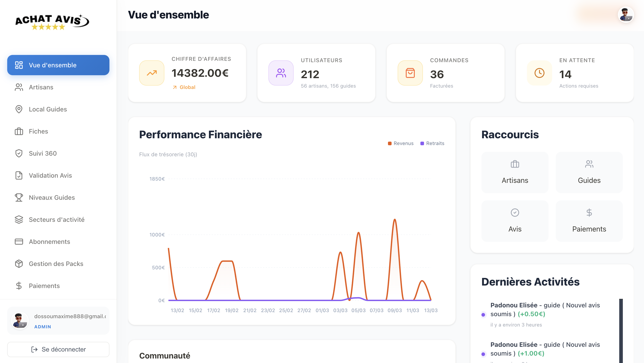Click the Suivi 360 shield icon

19,153
